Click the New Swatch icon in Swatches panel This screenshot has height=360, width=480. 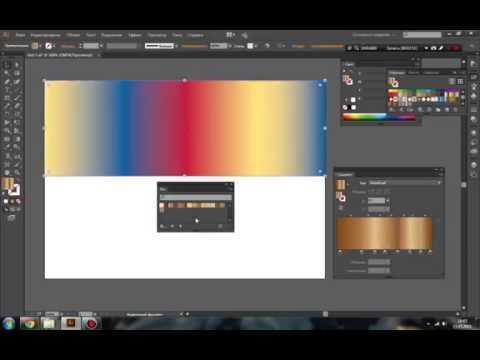tap(447, 110)
